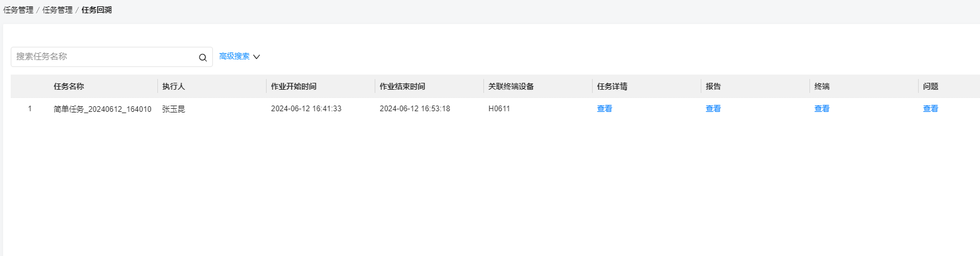Click the 作业结束时间 column header
The height and width of the screenshot is (256, 980).
402,87
